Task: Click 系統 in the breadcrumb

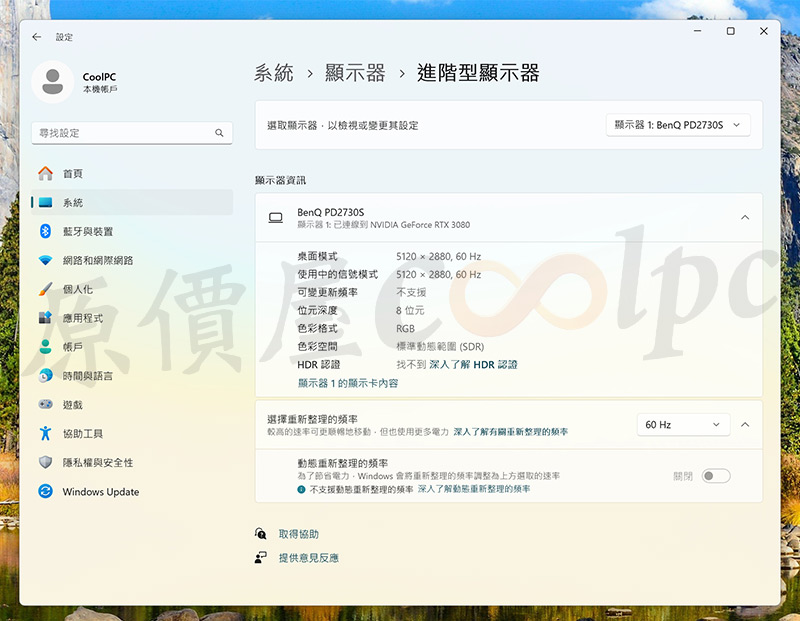Action: [274, 73]
